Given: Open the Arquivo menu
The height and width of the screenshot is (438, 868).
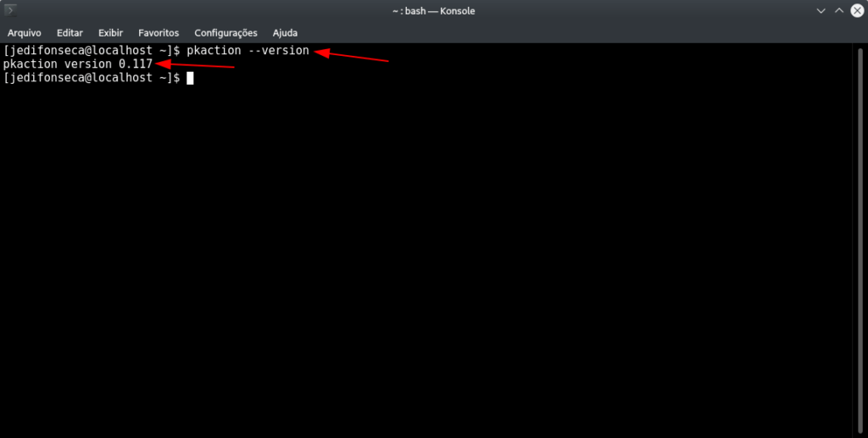Looking at the screenshot, I should (x=25, y=33).
